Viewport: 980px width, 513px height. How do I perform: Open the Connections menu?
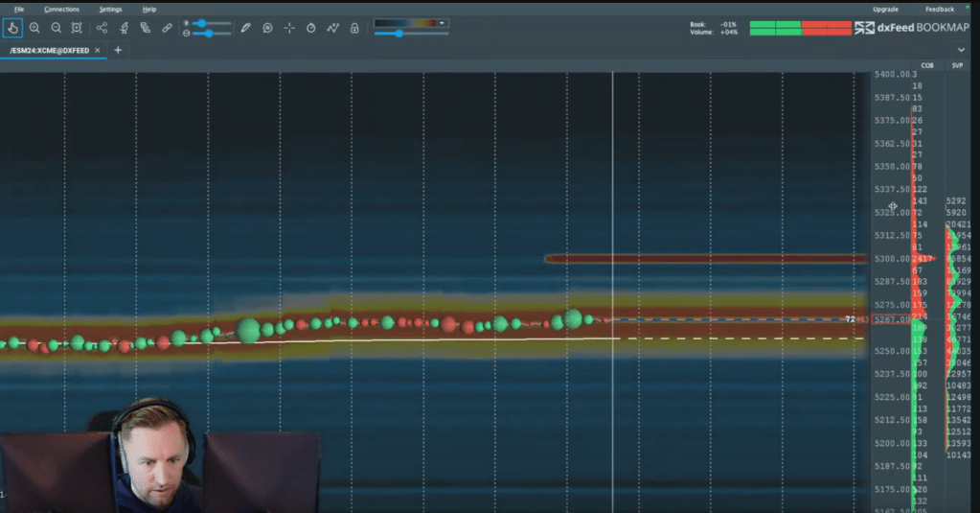pyautogui.click(x=61, y=9)
